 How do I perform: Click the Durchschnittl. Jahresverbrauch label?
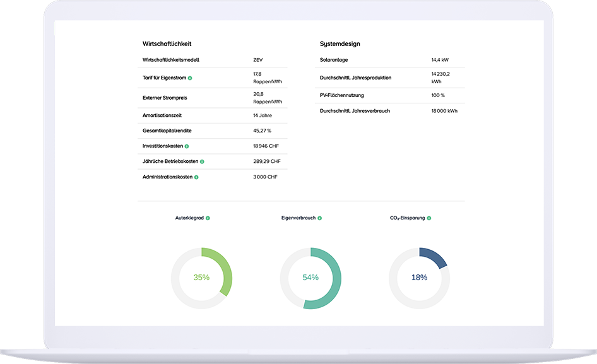(355, 111)
